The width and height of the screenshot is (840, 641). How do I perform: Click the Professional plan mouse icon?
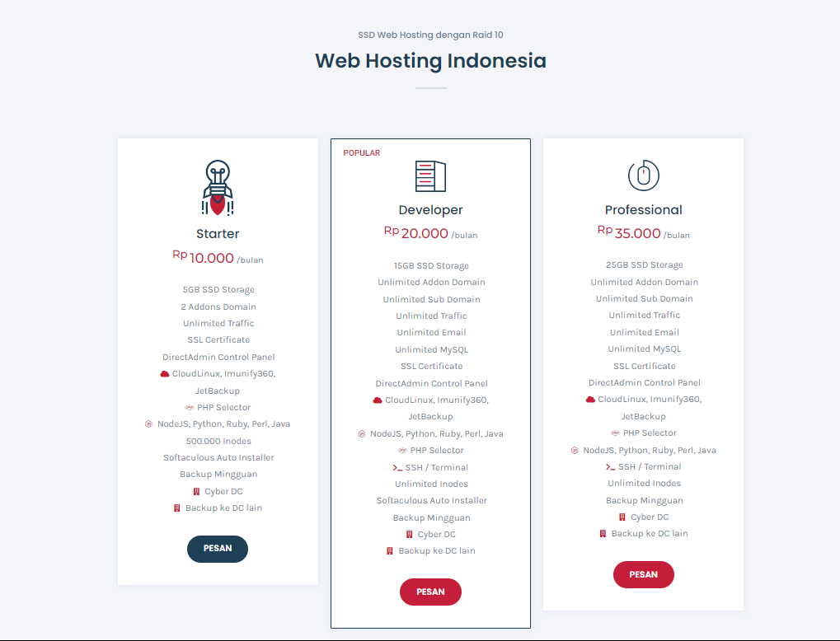click(x=644, y=175)
